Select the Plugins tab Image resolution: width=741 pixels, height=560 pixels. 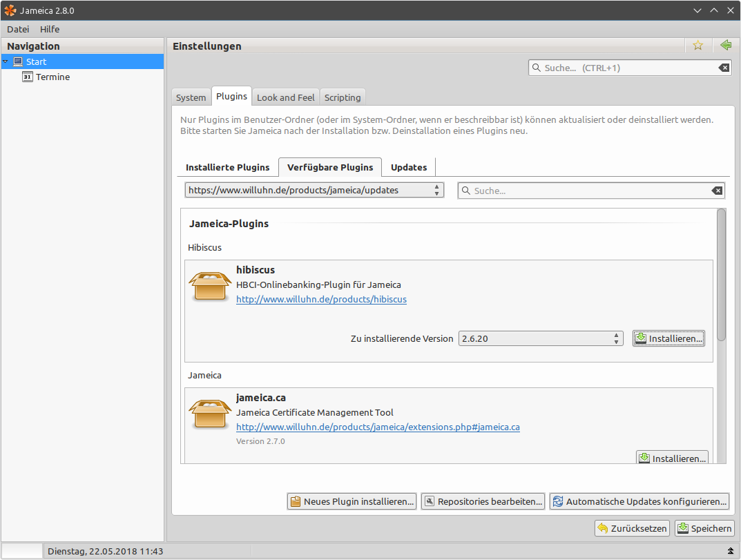click(231, 96)
